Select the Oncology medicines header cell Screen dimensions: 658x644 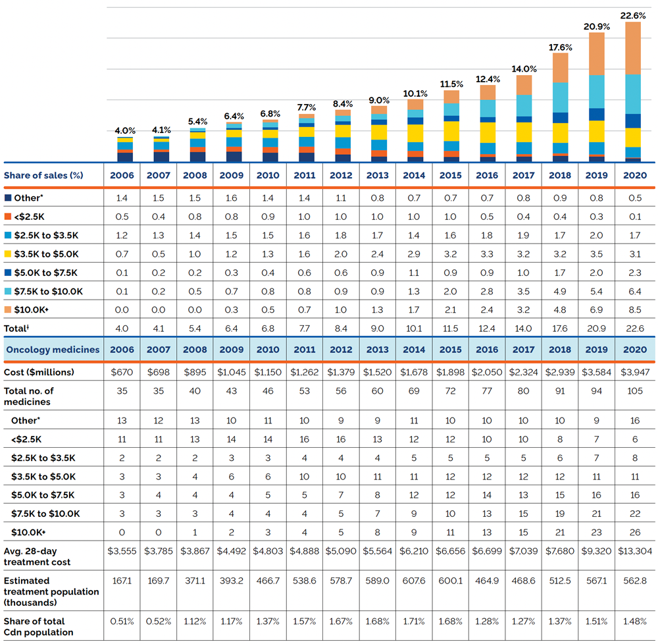[53, 350]
